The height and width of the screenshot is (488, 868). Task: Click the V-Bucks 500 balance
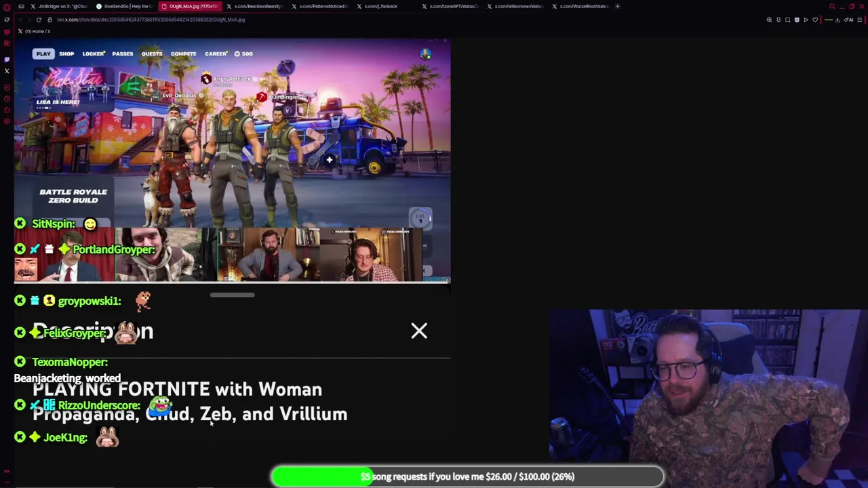[x=243, y=54]
